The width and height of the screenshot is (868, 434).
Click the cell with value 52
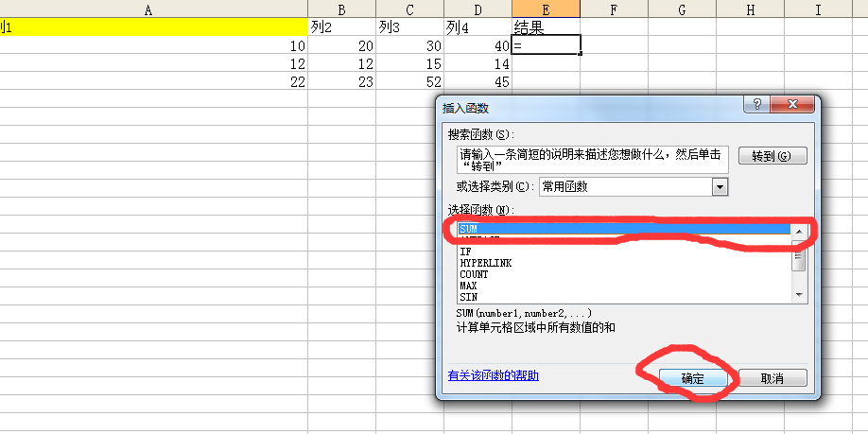(410, 80)
